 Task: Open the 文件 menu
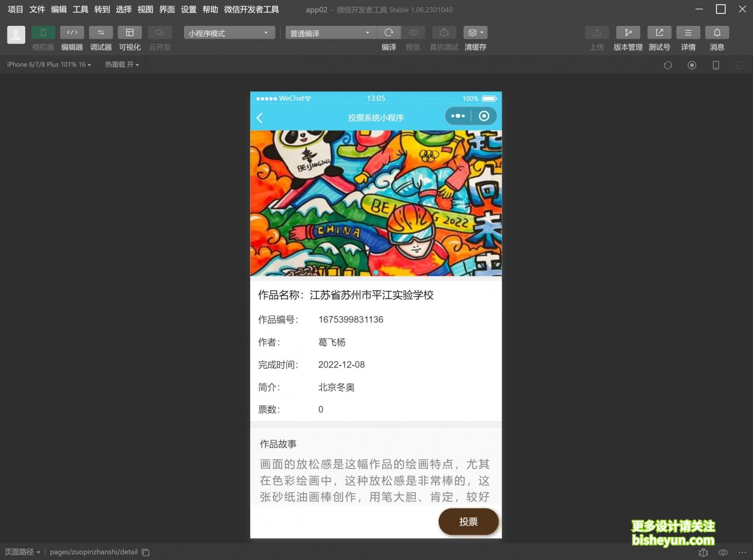(x=37, y=10)
